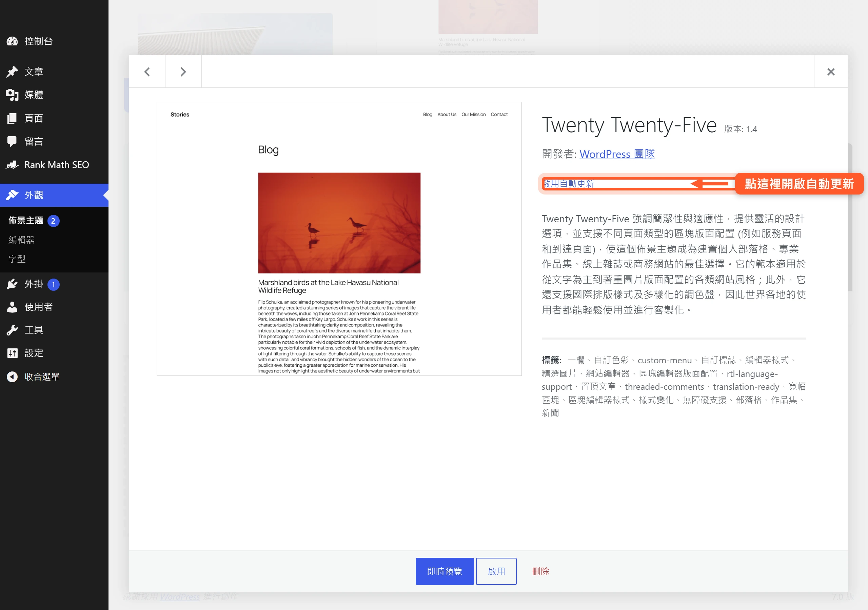868x610 pixels.
Task: Click the 頁面 pages icon
Action: point(12,118)
